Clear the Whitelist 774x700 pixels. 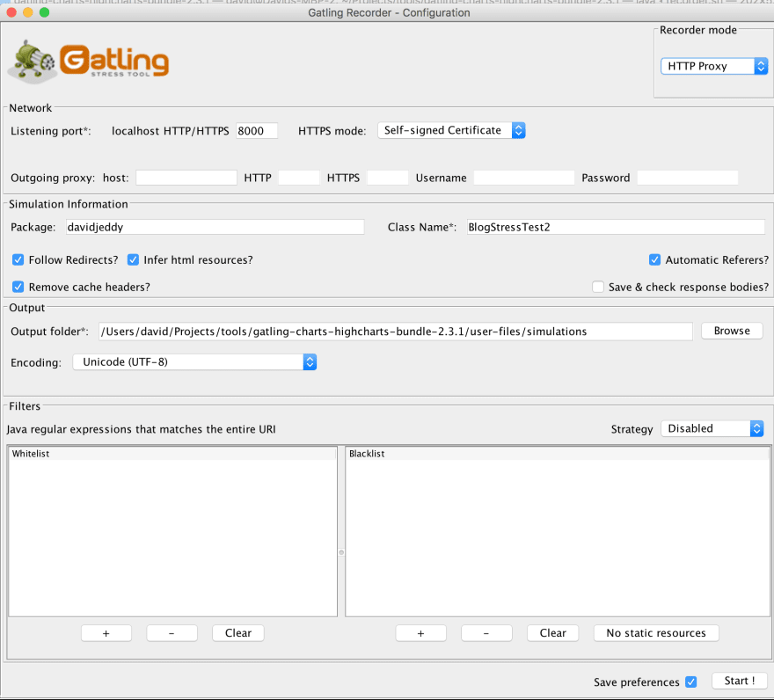(238, 633)
